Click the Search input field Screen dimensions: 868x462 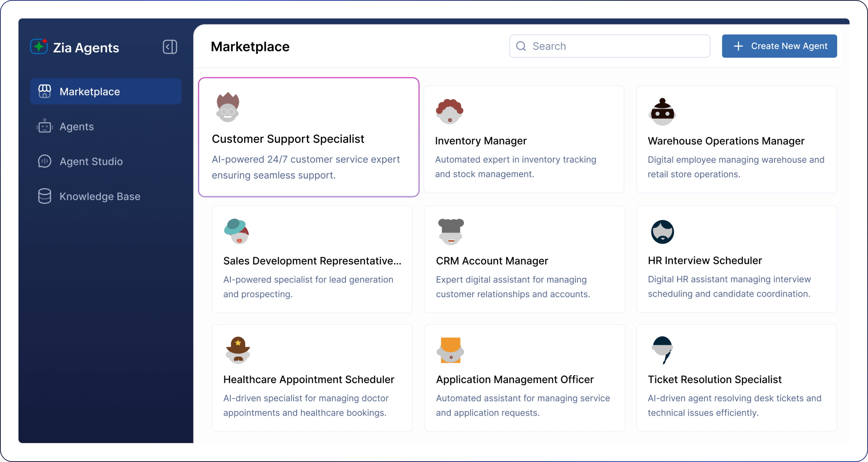(616, 46)
